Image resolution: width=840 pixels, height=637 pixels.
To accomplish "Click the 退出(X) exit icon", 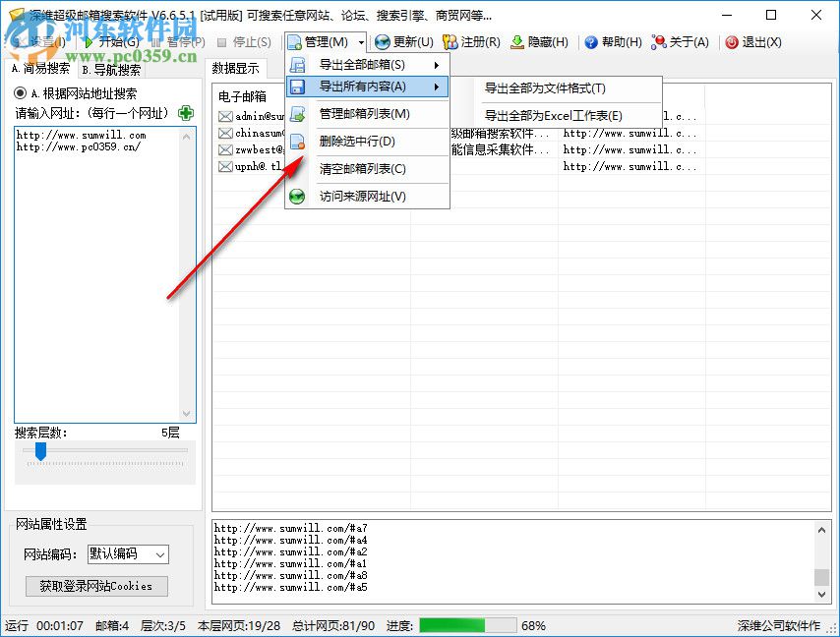I will pyautogui.click(x=733, y=42).
